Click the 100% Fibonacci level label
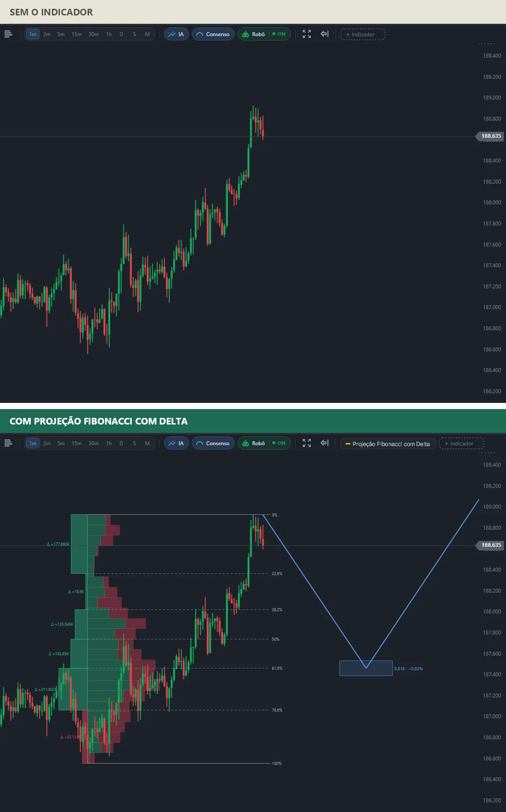 pos(277,764)
